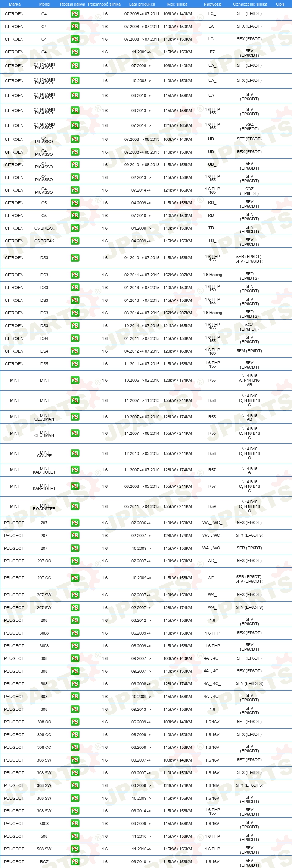
Task: Click the 05.2011 -> 04.2015 production years cell
Action: point(142,506)
